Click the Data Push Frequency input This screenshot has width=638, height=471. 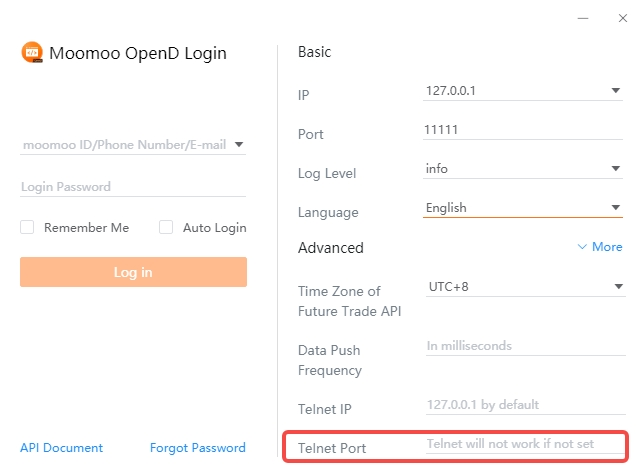pos(522,346)
